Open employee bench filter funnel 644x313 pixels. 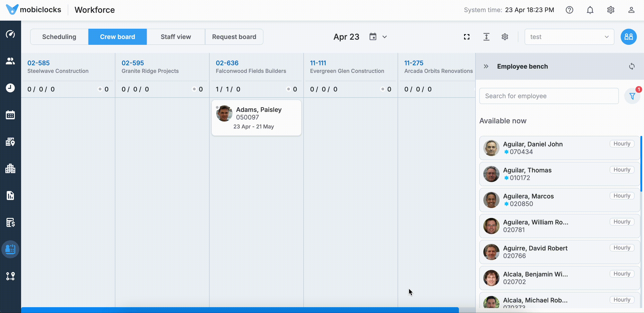point(632,96)
